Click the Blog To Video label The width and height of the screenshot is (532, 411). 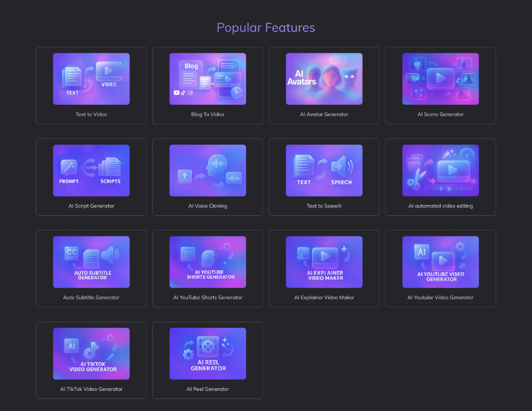pyautogui.click(x=207, y=114)
